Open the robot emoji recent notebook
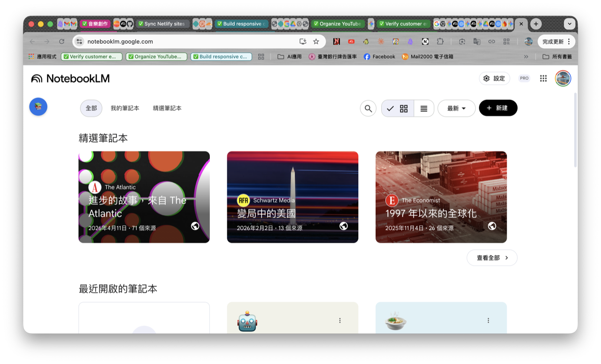601x364 pixels. pyautogui.click(x=293, y=318)
